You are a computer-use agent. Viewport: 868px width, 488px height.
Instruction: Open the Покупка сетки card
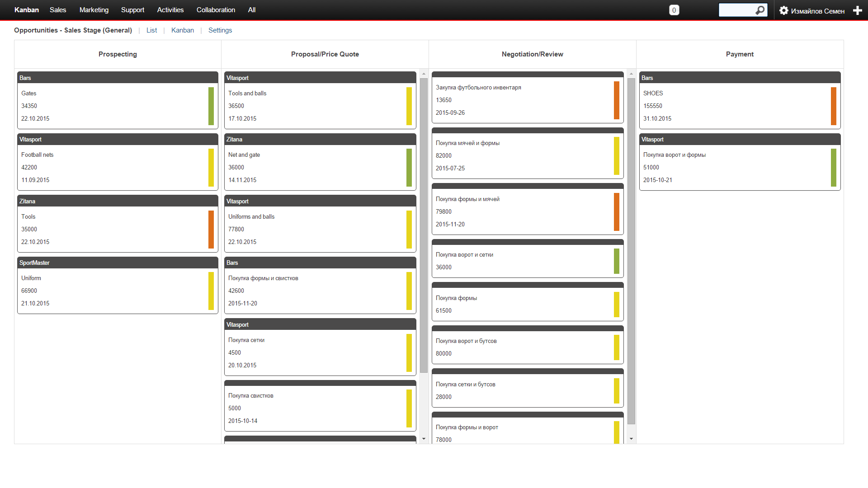point(320,347)
